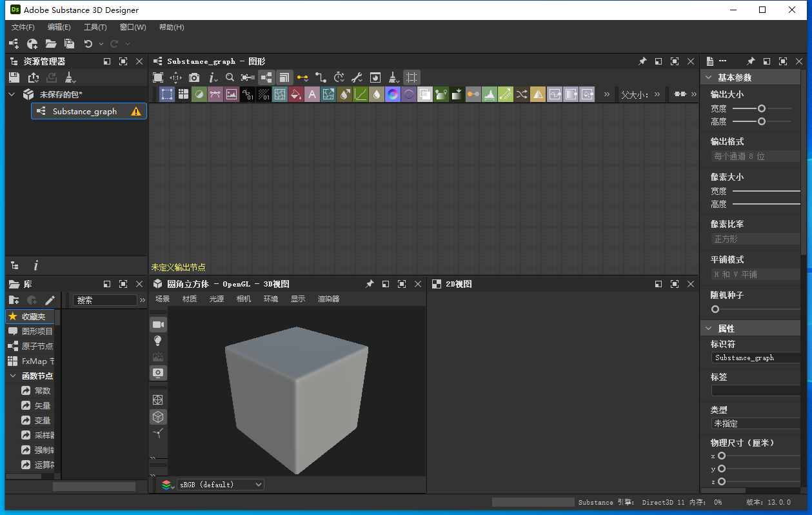Open the undo history dropdown arrow

click(101, 44)
